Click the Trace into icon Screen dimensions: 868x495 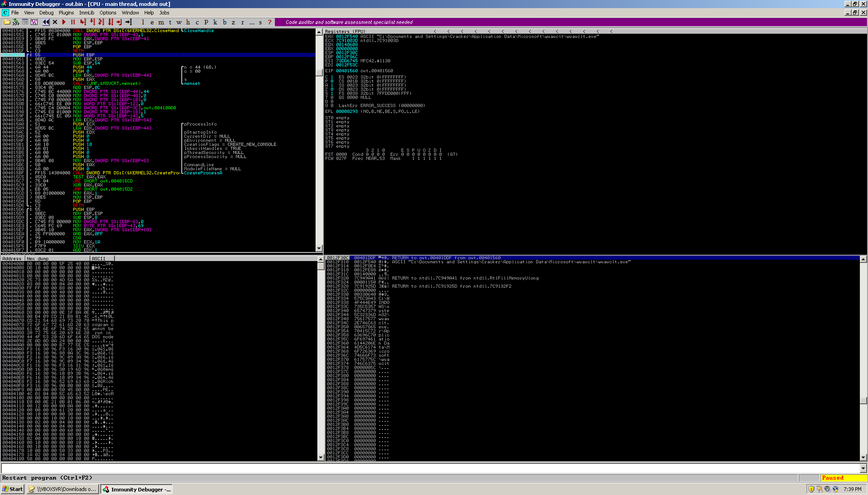coord(101,22)
